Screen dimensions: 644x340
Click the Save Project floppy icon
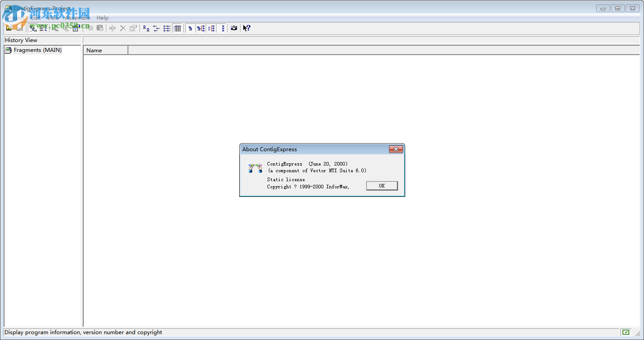click(x=19, y=28)
